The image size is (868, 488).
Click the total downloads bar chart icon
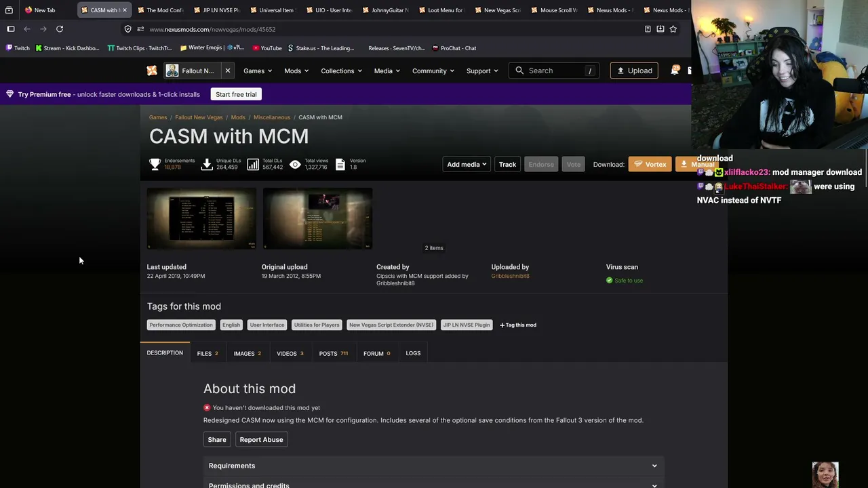click(x=253, y=164)
